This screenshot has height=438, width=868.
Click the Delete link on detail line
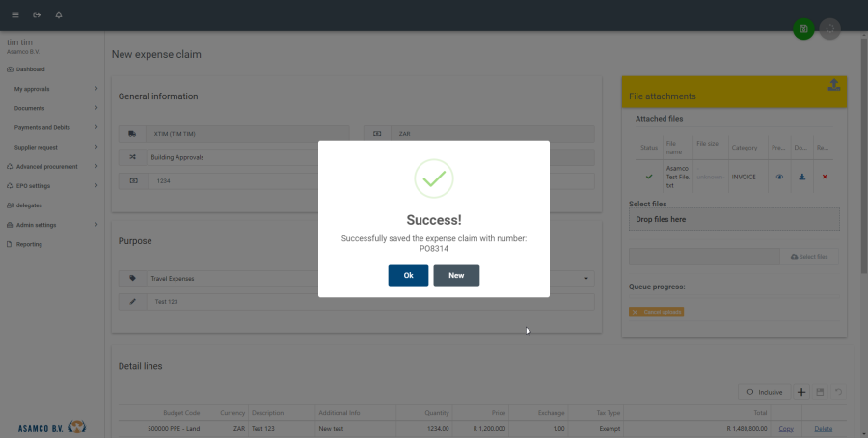point(823,428)
